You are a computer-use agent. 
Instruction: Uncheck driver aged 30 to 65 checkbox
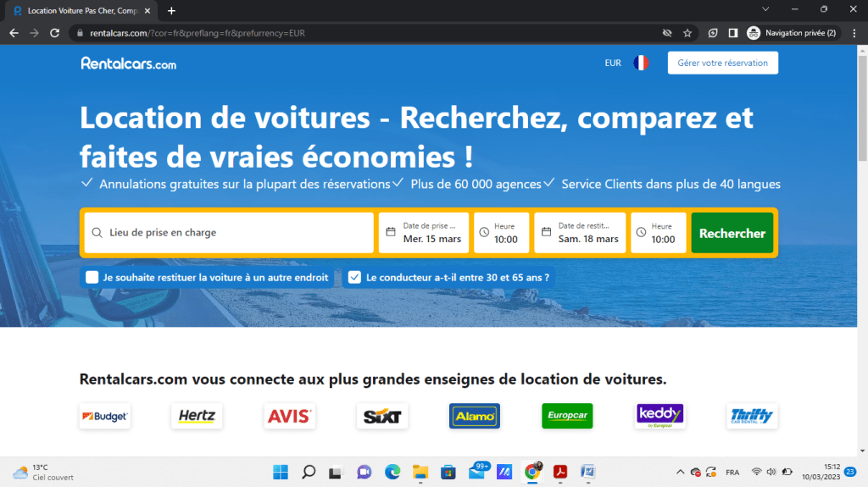tap(354, 277)
